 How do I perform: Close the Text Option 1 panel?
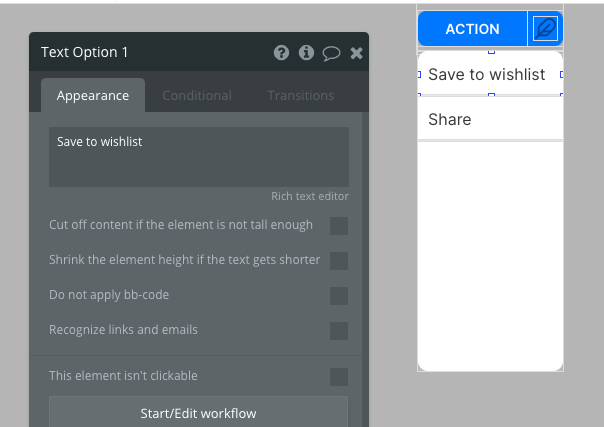356,53
